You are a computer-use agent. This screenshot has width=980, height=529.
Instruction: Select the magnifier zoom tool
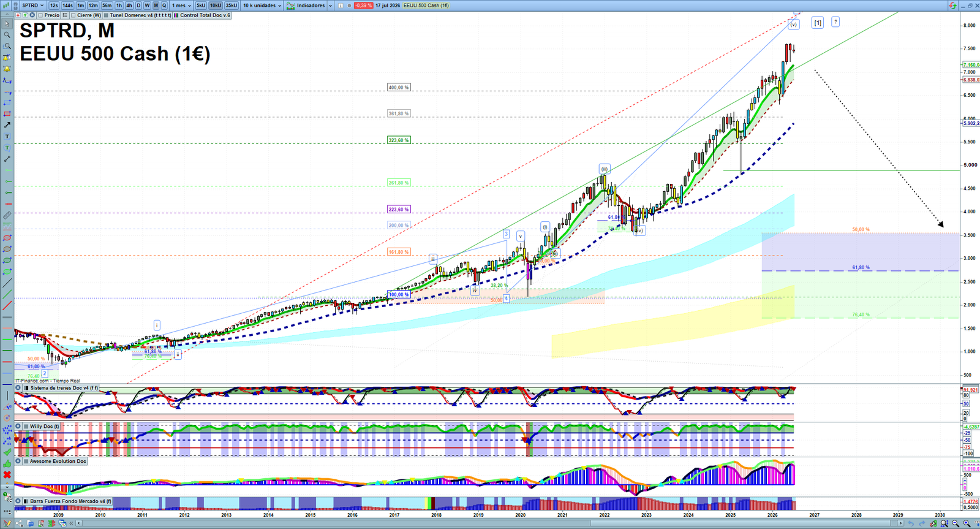7,35
